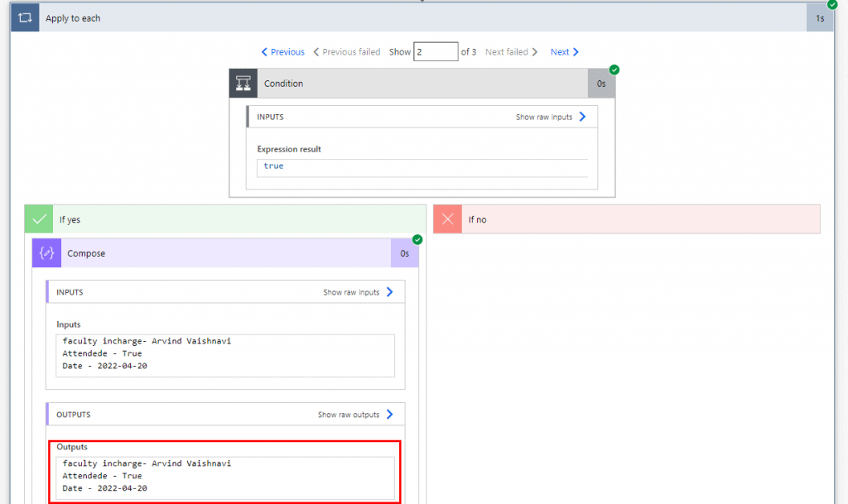This screenshot has height=504, width=848.
Task: Show raw outputs of the Compose action
Action: (x=355, y=415)
